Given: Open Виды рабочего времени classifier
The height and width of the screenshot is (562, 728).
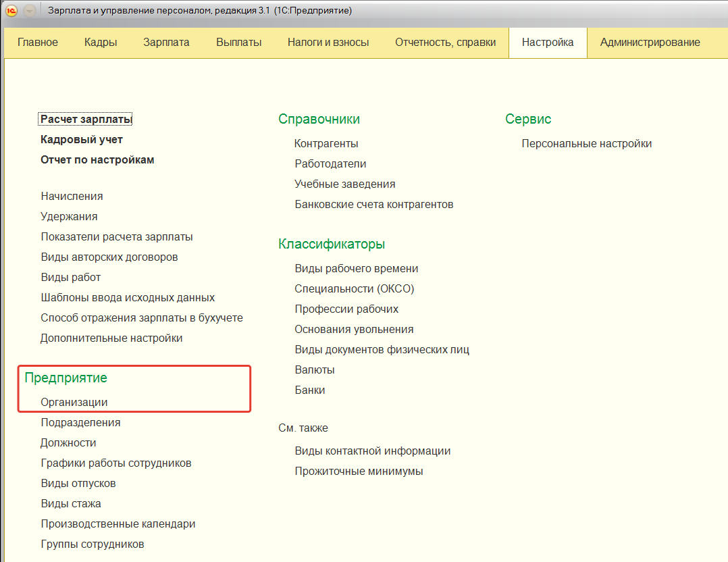Looking at the screenshot, I should tap(357, 268).
